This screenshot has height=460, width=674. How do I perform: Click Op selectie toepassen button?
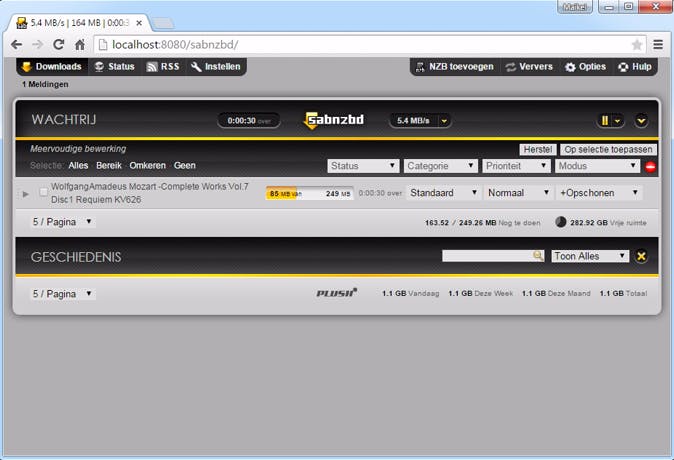(x=608, y=149)
